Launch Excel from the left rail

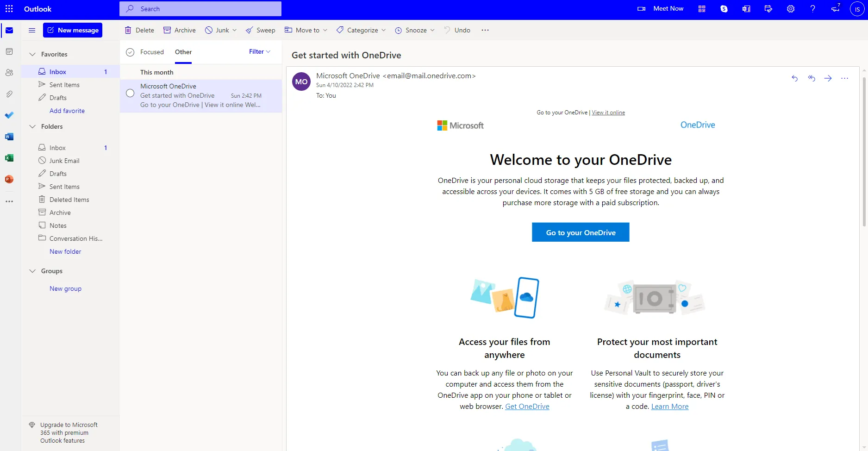pos(9,158)
